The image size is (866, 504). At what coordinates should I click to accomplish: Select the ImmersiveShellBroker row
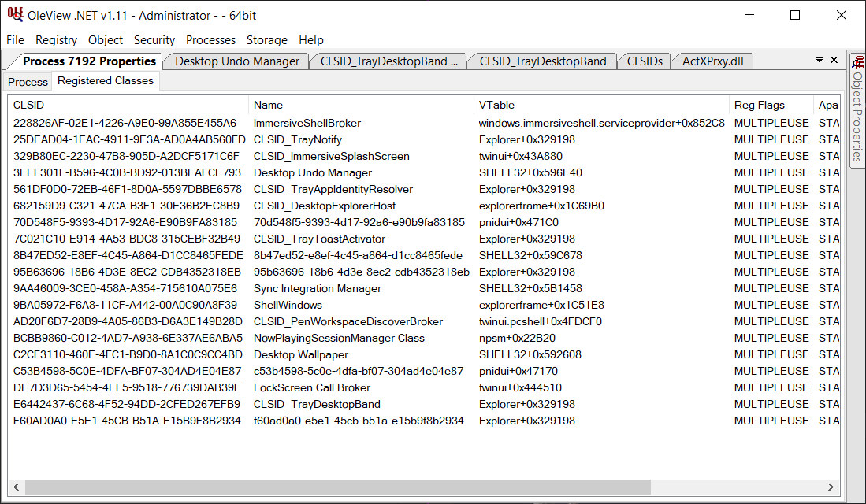[424, 123]
